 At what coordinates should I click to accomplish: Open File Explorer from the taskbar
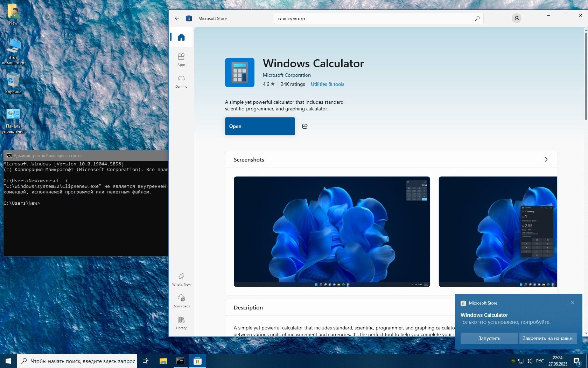click(163, 361)
